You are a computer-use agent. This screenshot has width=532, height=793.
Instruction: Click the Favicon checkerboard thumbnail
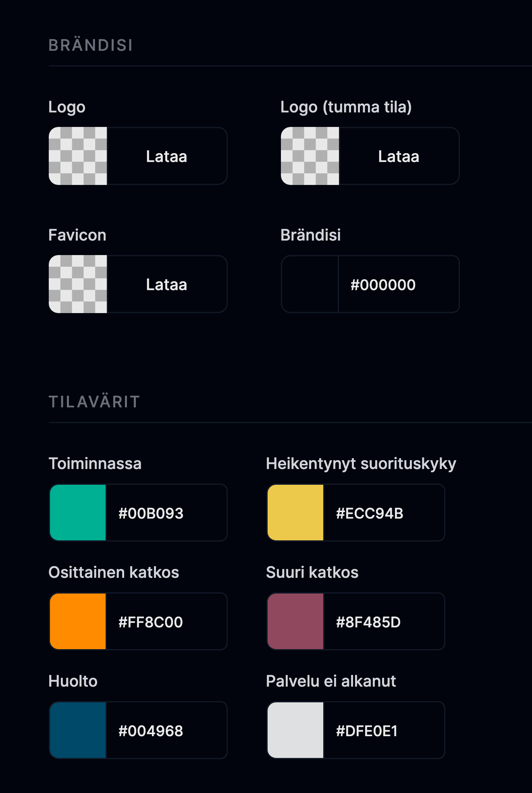(x=78, y=284)
